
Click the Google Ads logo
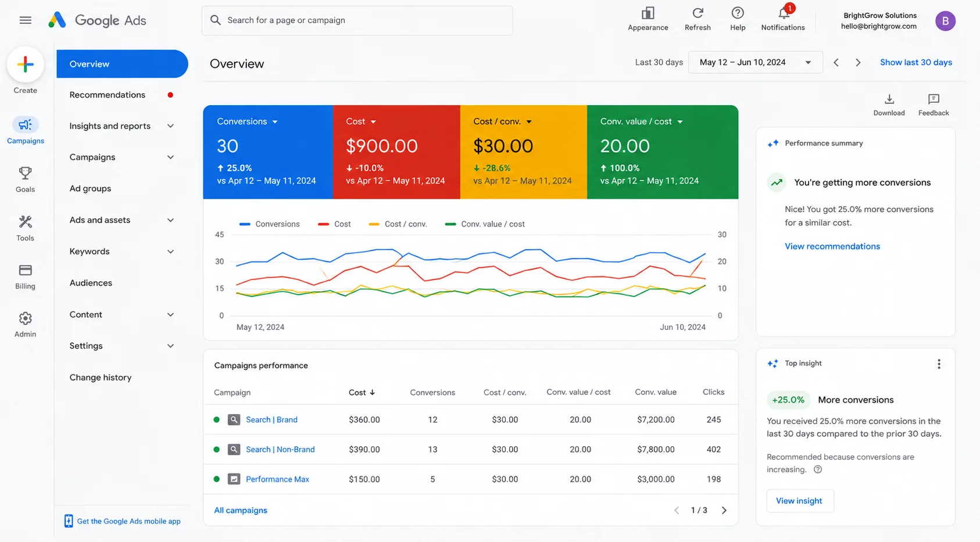tap(97, 20)
